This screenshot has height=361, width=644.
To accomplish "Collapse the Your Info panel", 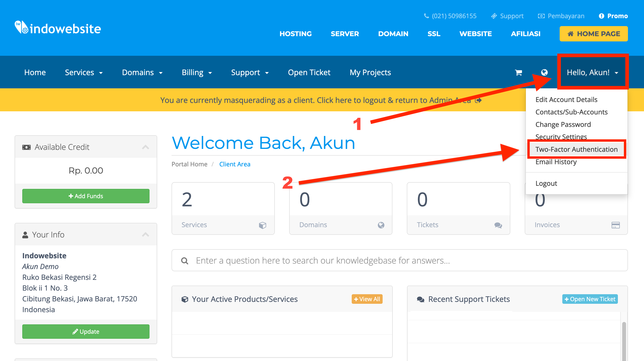I will click(x=145, y=235).
